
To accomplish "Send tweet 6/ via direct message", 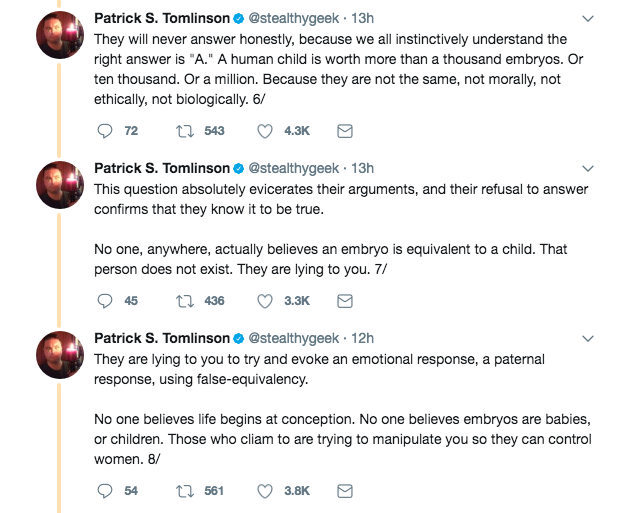I will pos(344,131).
